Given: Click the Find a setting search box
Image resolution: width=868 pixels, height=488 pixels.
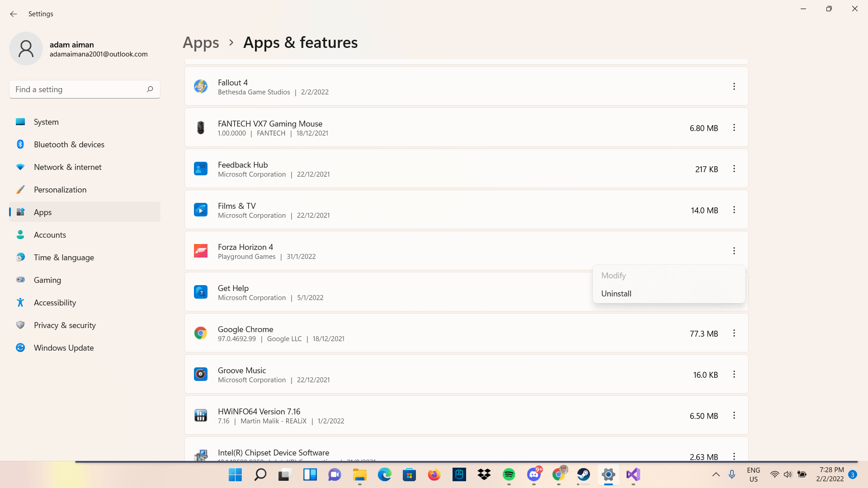Looking at the screenshot, I should tap(85, 89).
